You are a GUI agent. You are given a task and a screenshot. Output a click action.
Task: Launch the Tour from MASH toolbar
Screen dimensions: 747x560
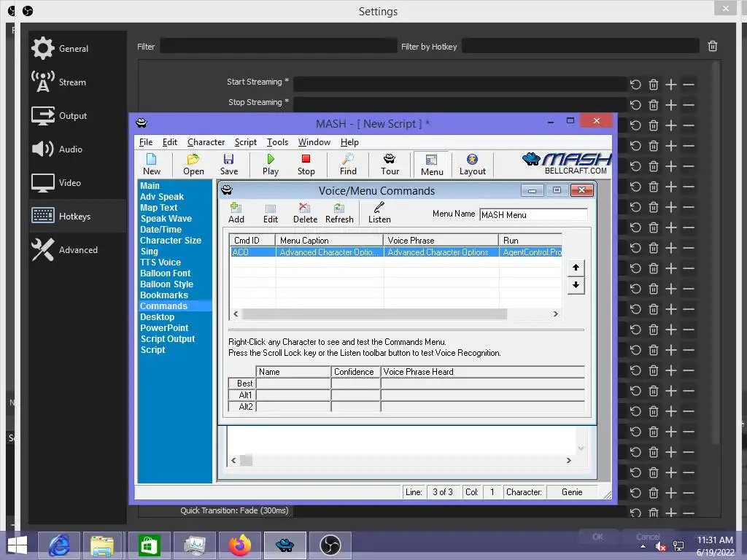tap(390, 164)
